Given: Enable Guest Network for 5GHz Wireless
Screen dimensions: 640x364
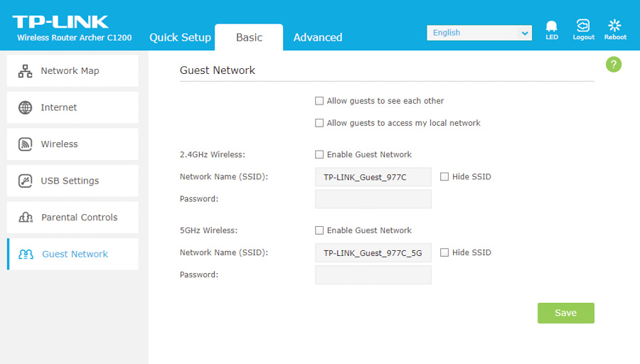Looking at the screenshot, I should click(x=319, y=230).
